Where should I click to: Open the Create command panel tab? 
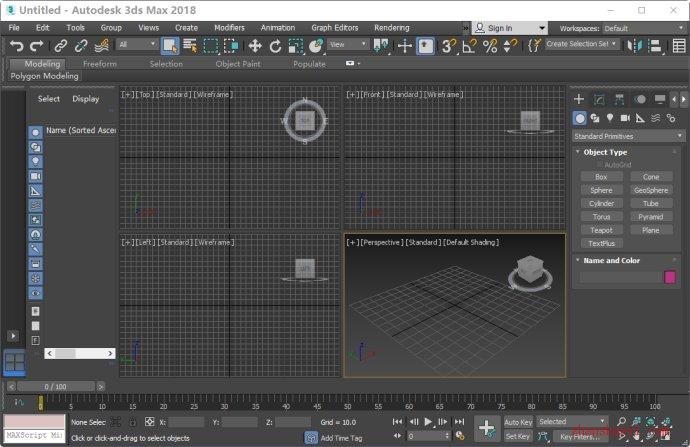coord(579,99)
